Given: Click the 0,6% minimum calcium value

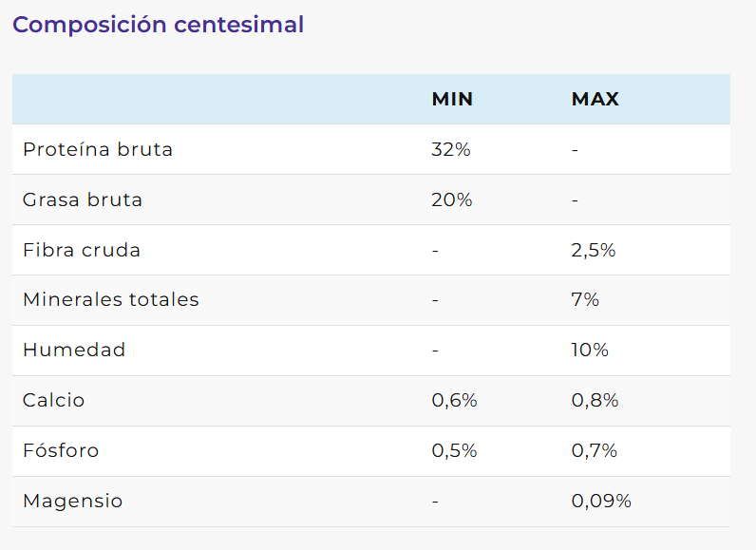Looking at the screenshot, I should pyautogui.click(x=454, y=400).
